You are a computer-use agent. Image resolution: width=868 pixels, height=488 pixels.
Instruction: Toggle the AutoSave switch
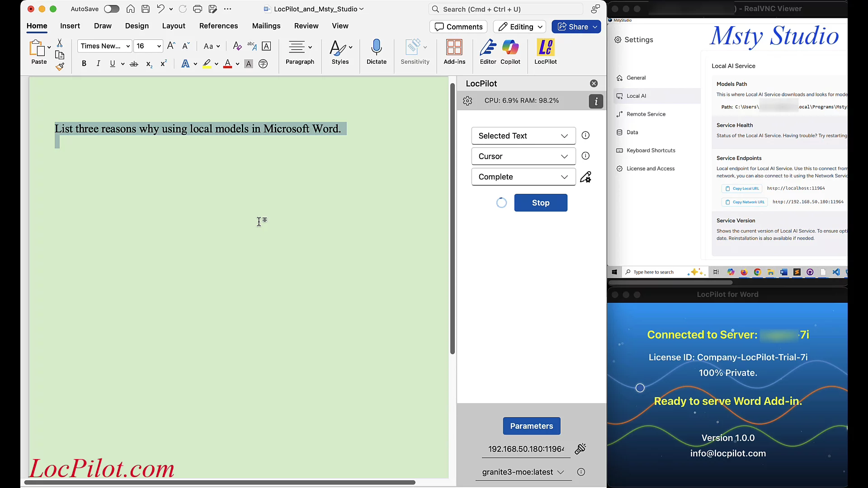coord(111,9)
